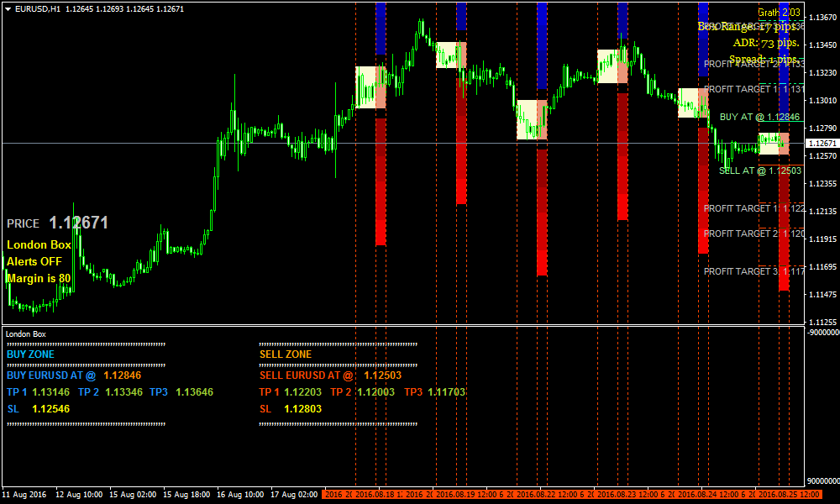Select the large PRICE 1.12671 label
This screenshot has width=840, height=504.
57,223
